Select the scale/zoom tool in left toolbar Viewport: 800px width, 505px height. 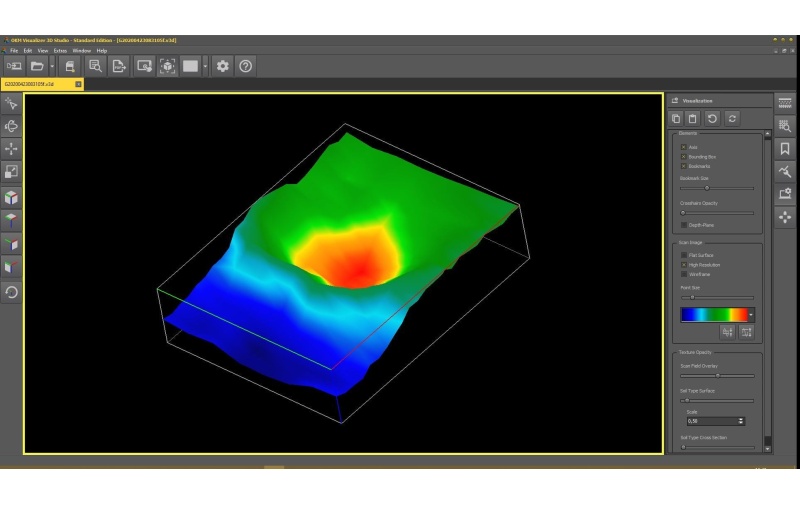(11, 171)
